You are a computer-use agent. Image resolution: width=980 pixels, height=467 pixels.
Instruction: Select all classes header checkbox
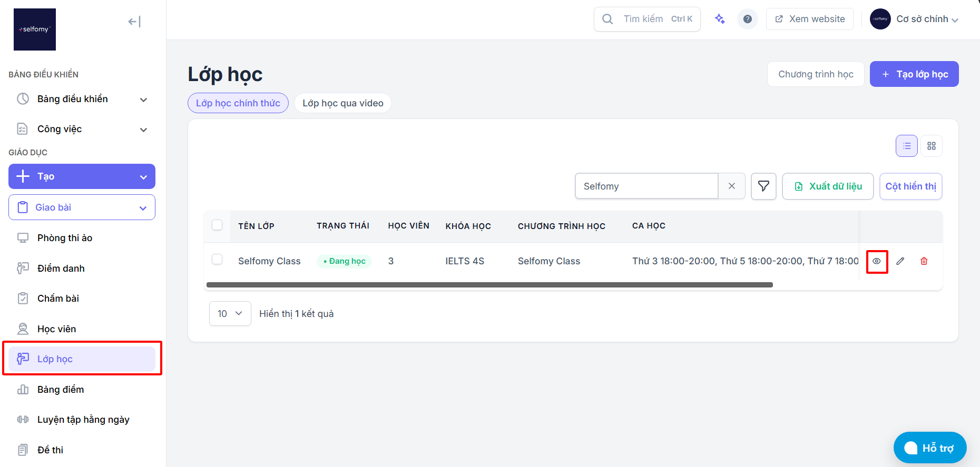(x=217, y=225)
